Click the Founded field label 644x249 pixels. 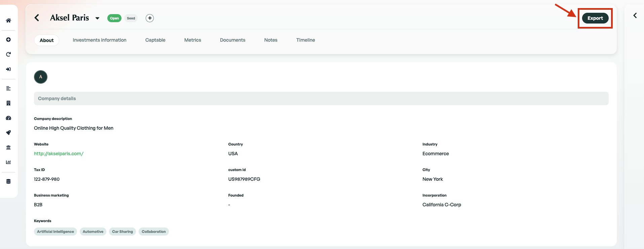pyautogui.click(x=236, y=195)
